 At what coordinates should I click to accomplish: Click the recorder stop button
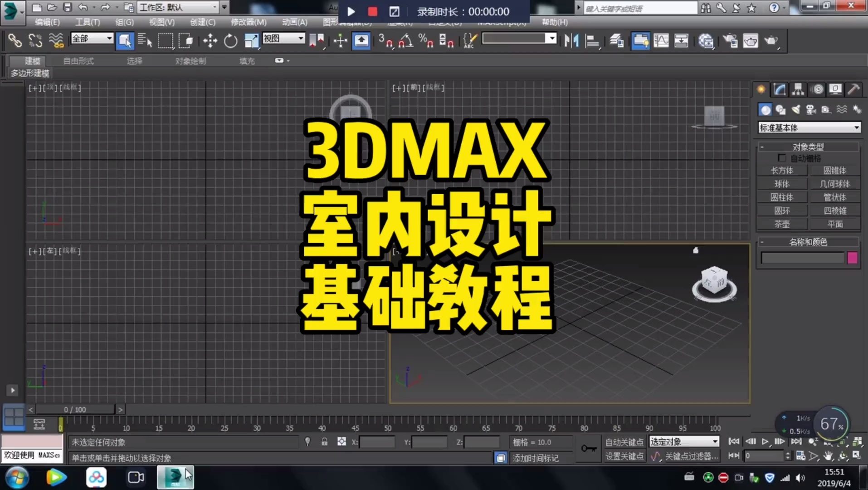click(373, 11)
